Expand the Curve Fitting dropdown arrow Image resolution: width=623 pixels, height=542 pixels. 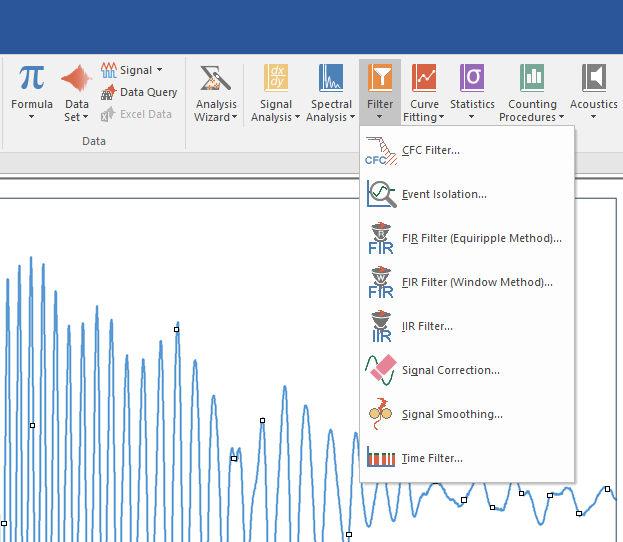tap(441, 117)
